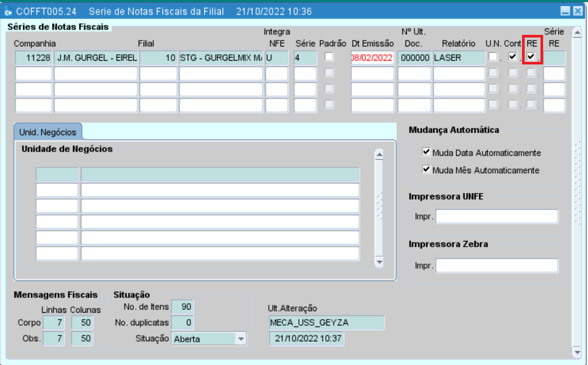This screenshot has height=365, width=588.
Task: Close the Serie de Notas Fiscais window
Action: pyautogui.click(x=578, y=11)
